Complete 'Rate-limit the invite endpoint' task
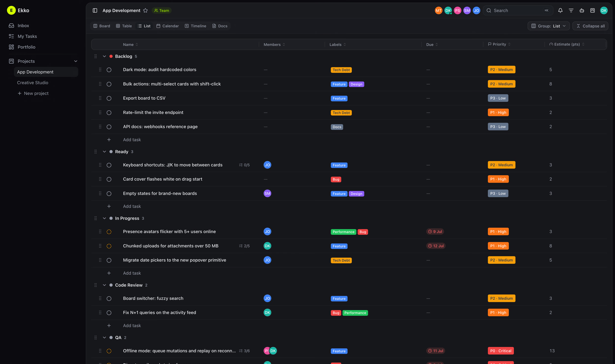This screenshot has height=364, width=615. point(109,113)
